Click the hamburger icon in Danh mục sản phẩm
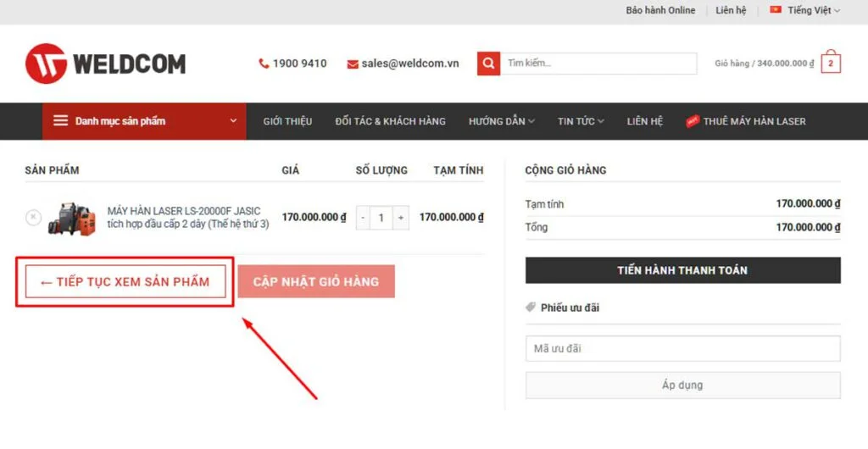 pos(60,120)
